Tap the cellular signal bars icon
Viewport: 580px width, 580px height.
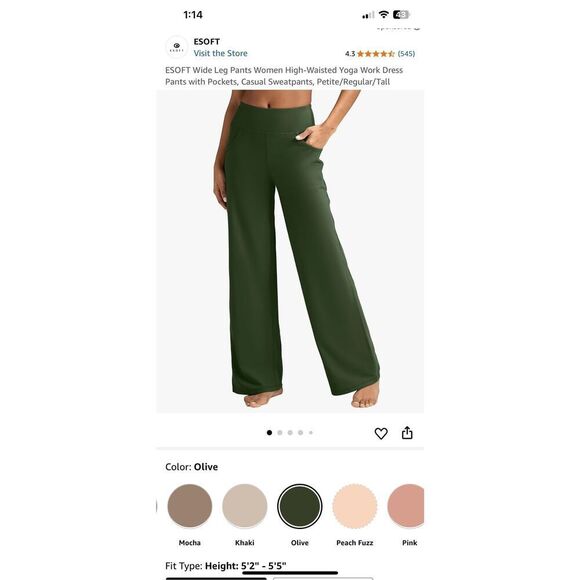coord(368,15)
